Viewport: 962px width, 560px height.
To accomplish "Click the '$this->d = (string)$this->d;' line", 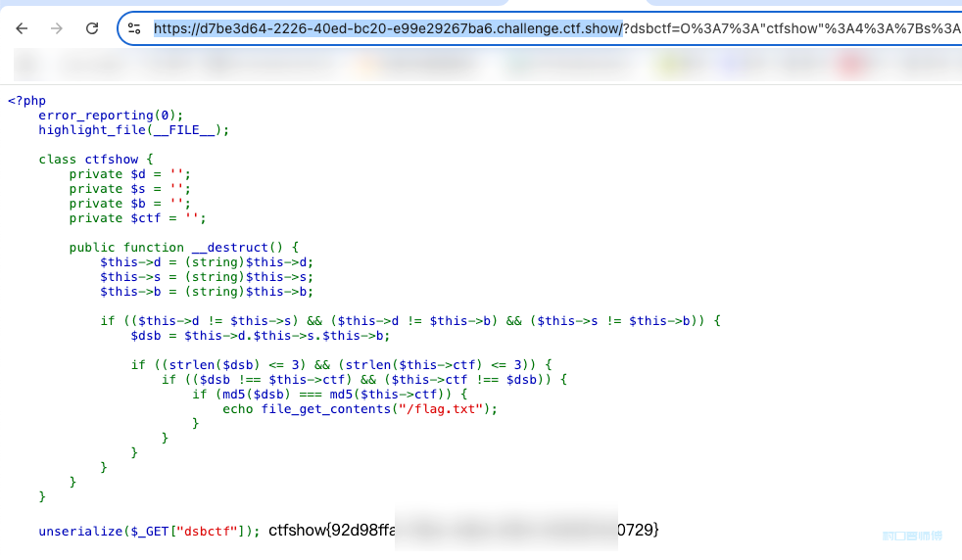I will (207, 262).
